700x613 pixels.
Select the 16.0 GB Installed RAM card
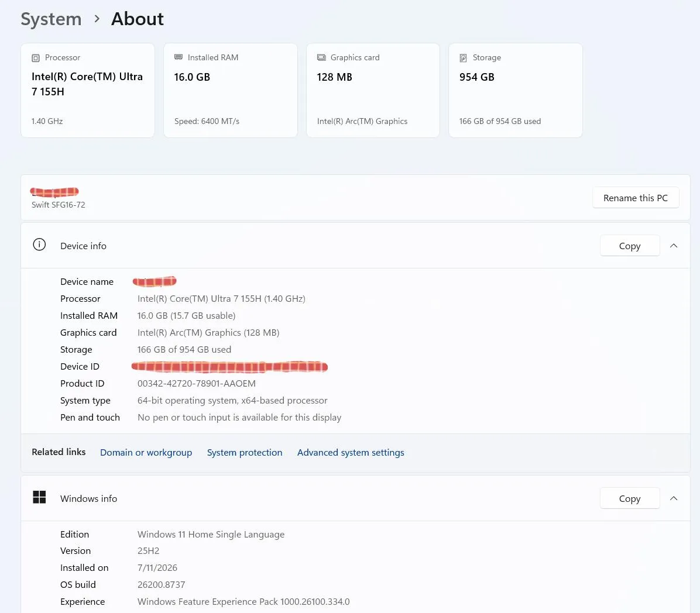point(231,91)
